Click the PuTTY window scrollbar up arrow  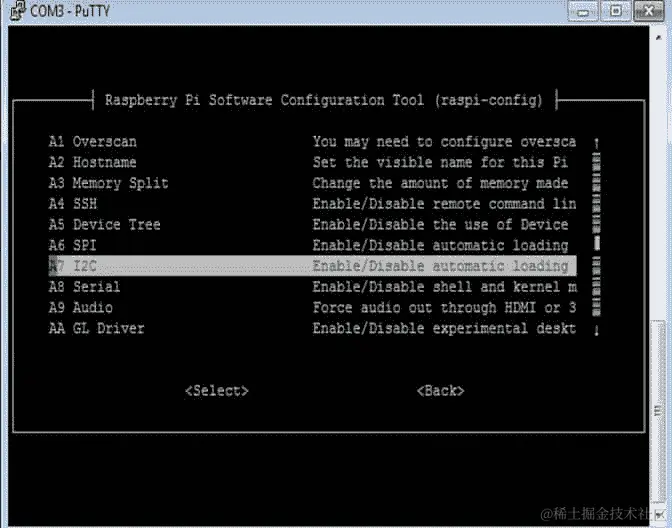click(659, 38)
